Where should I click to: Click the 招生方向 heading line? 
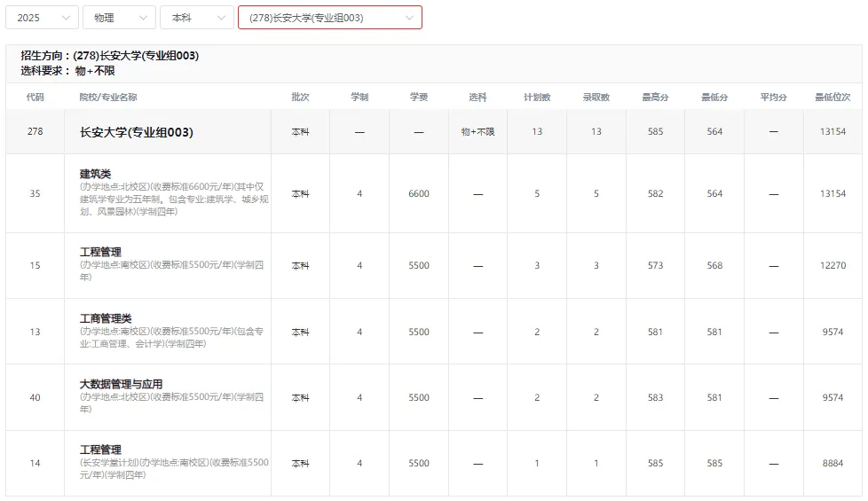click(x=109, y=55)
